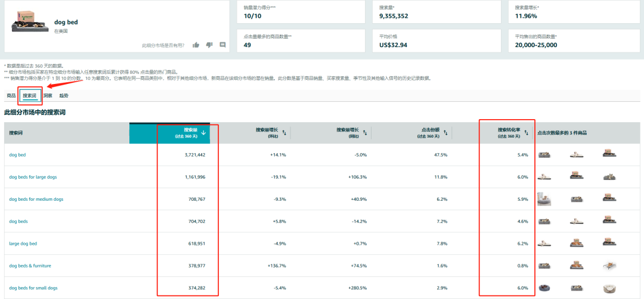Open the comment feedback icon
This screenshot has width=644, height=299.
click(x=222, y=45)
